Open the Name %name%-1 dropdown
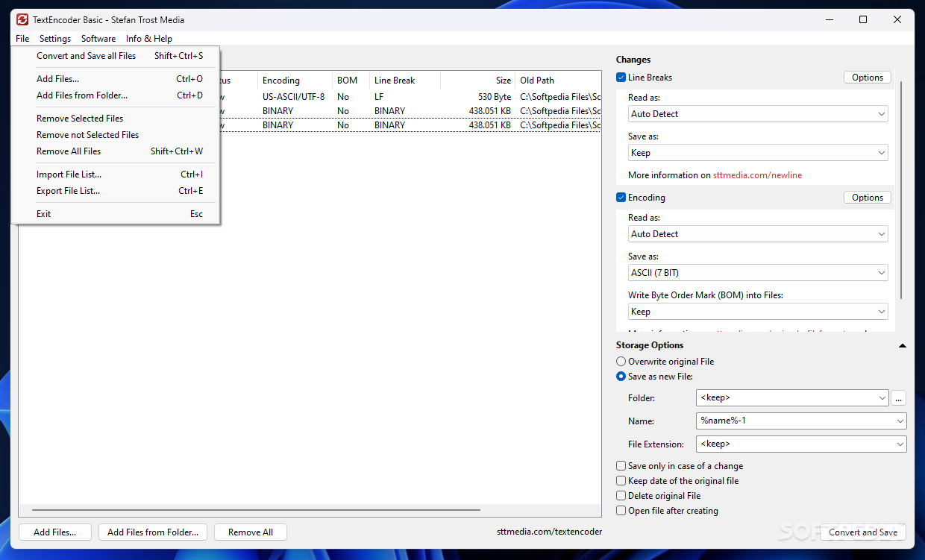925x560 pixels. click(x=801, y=421)
